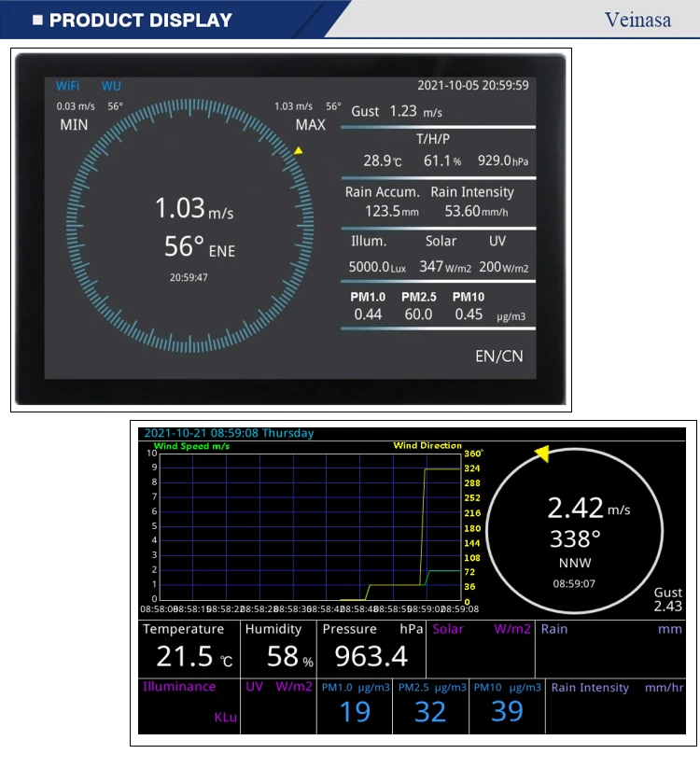Click the yellow Wind Direction chart legend
700x768 pixels.
pos(427,446)
